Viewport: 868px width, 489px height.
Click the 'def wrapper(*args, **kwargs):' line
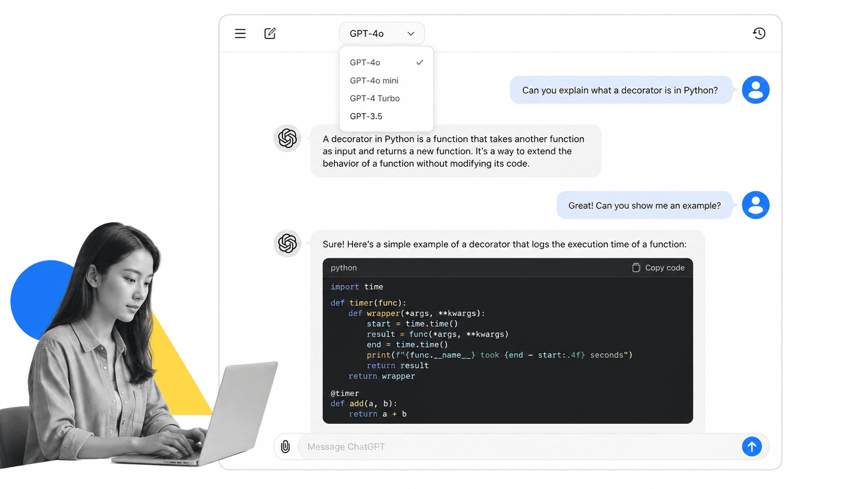point(416,313)
